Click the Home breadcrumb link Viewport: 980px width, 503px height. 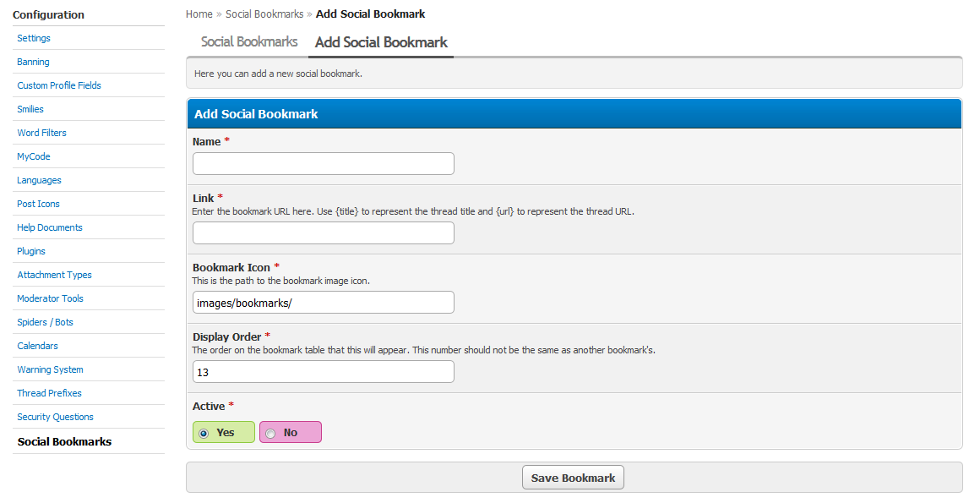(x=199, y=14)
